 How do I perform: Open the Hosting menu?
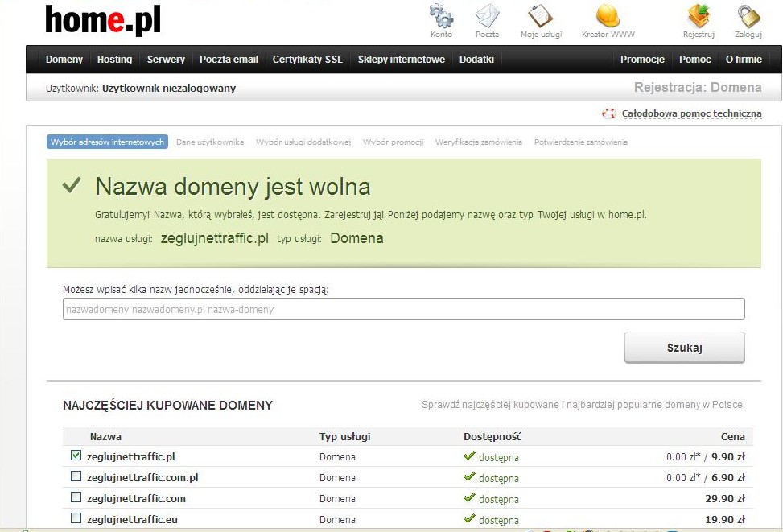[x=114, y=59]
